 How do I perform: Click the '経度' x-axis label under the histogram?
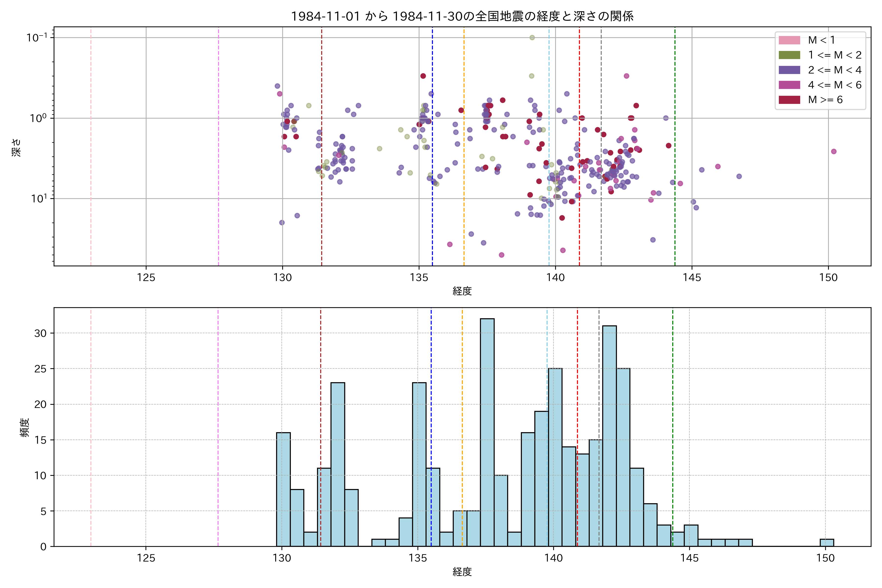click(462, 572)
